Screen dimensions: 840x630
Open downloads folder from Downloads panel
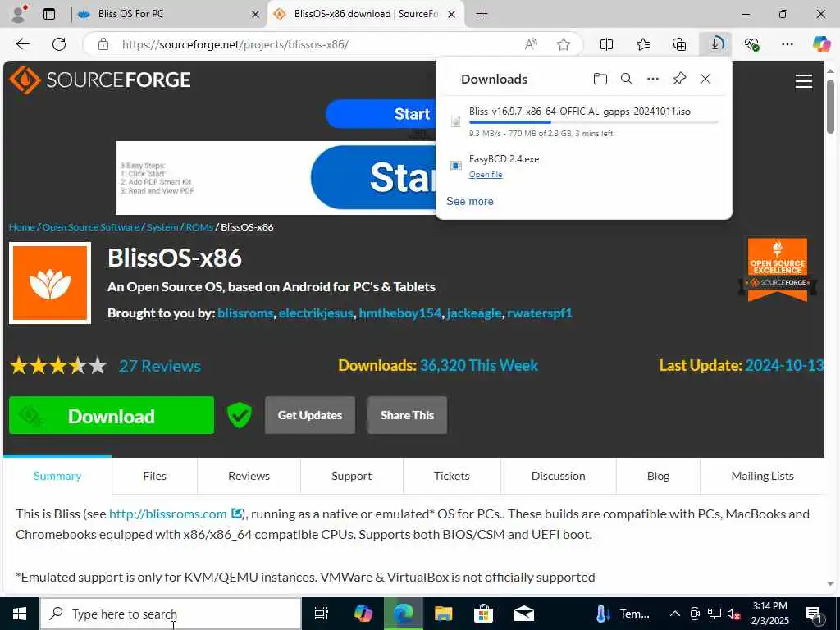pyautogui.click(x=600, y=80)
